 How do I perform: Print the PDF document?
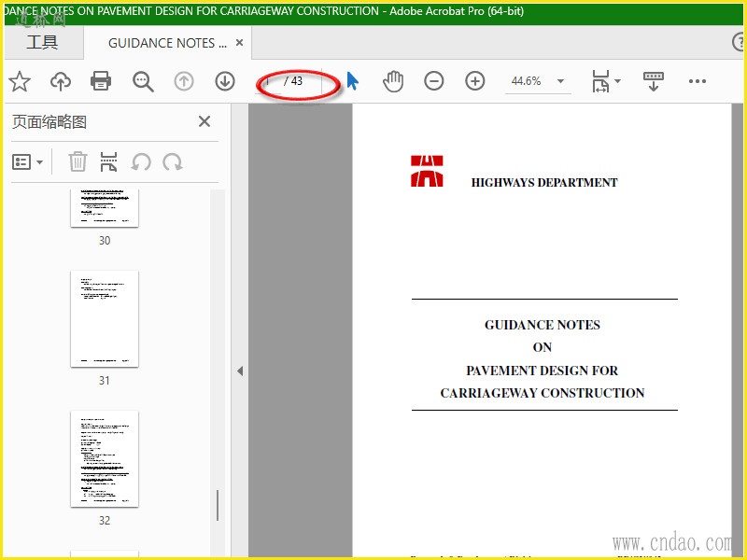(x=101, y=81)
